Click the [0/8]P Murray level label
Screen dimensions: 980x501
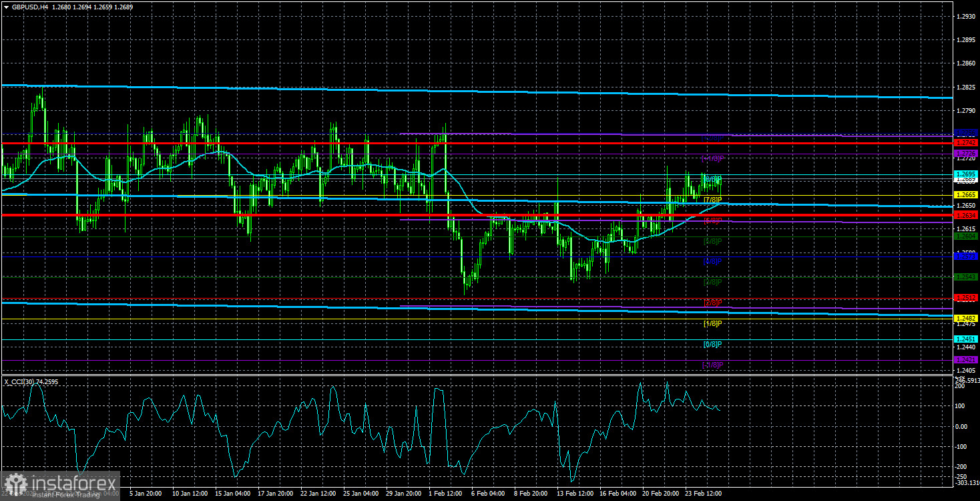pyautogui.click(x=713, y=344)
